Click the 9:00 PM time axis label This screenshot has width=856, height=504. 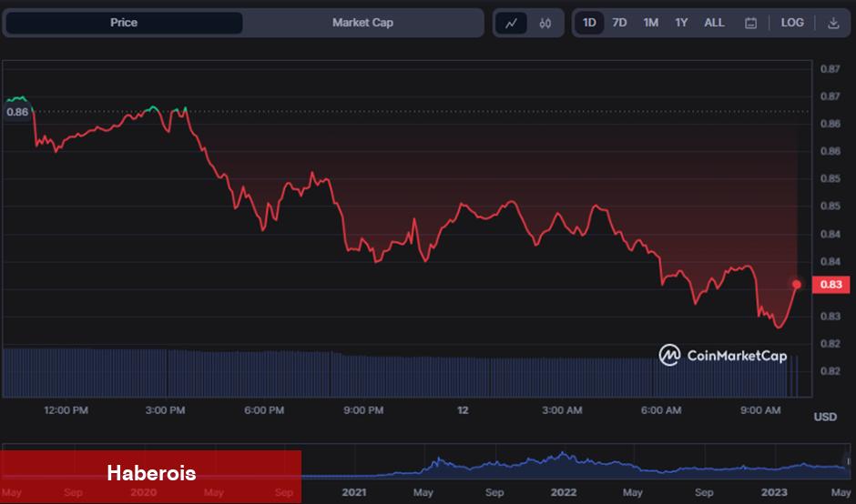tap(363, 410)
